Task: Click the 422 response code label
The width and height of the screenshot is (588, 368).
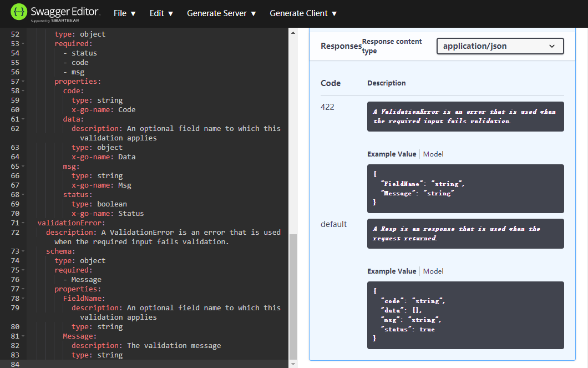Action: [327, 107]
